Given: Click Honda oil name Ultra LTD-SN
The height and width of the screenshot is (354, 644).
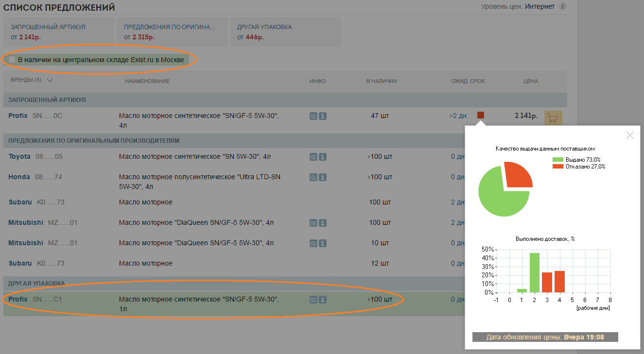Looking at the screenshot, I should pyautogui.click(x=200, y=182).
